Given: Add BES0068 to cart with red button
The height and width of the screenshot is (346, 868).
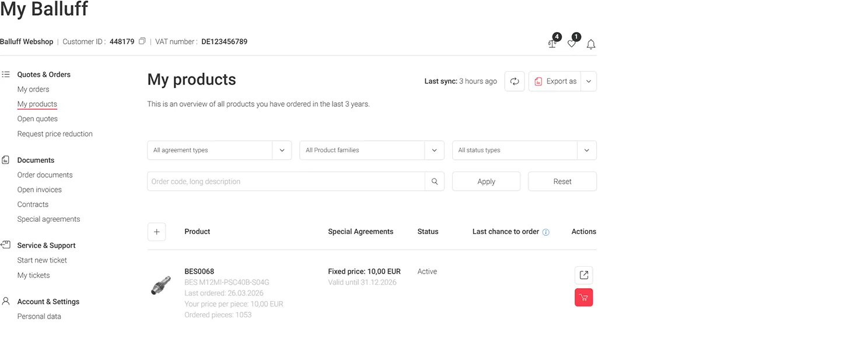Looking at the screenshot, I should click(583, 298).
